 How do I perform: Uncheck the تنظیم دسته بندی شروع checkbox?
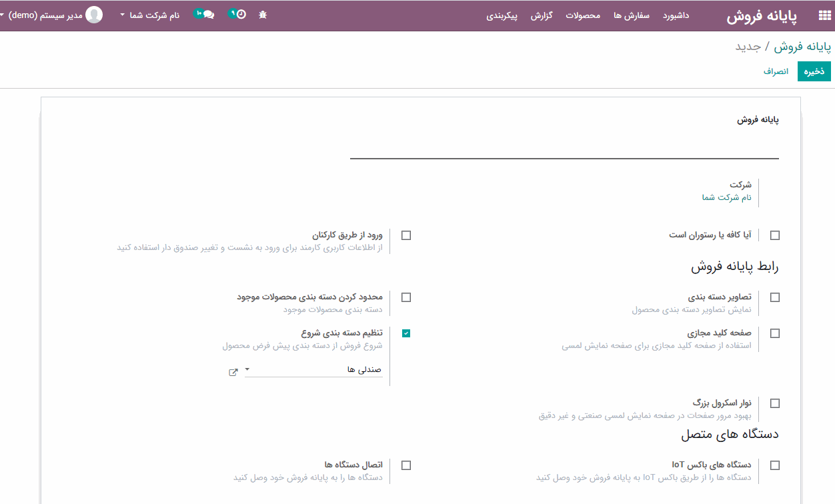406,333
